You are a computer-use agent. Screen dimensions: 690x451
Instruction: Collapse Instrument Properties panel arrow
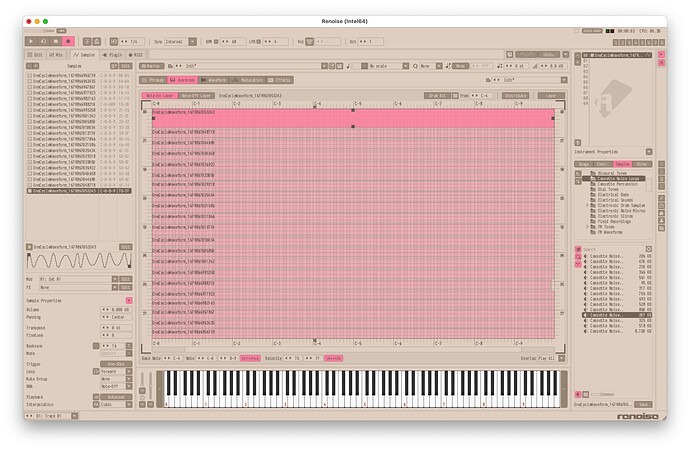coord(649,152)
